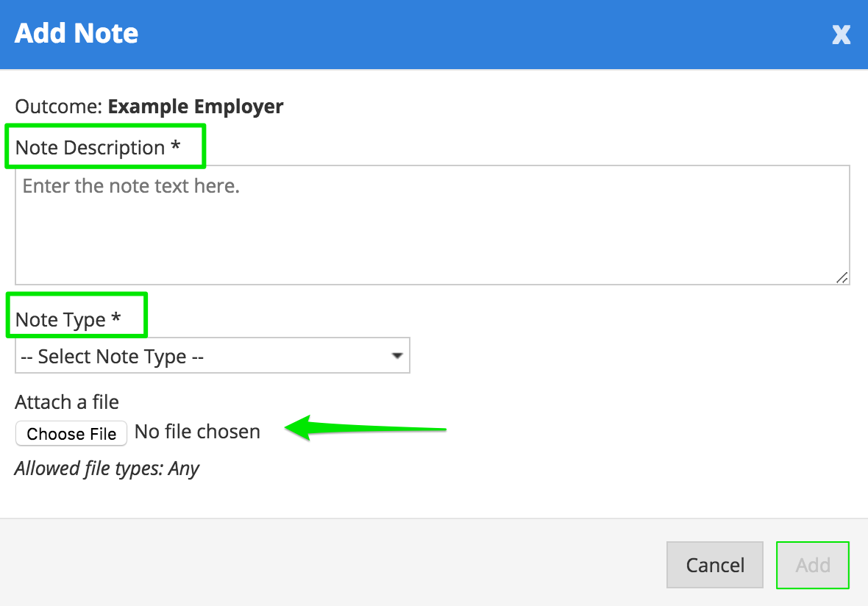Click the 'Add Note' dialog title
The image size is (868, 606).
pyautogui.click(x=77, y=34)
